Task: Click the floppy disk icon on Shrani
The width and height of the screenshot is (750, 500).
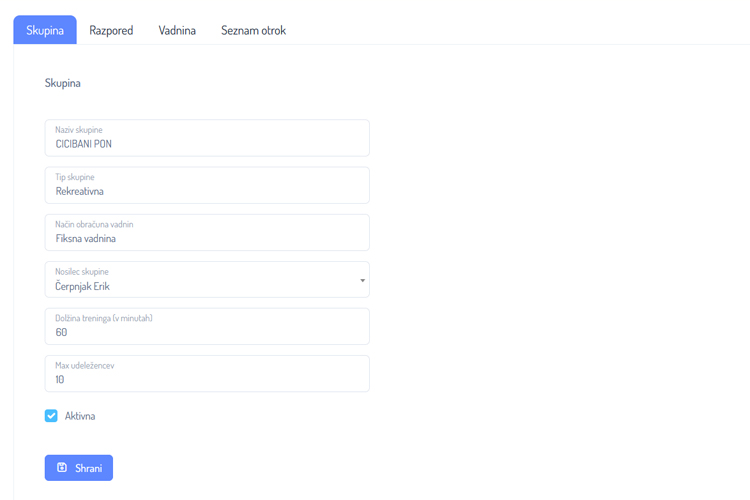Action: click(62, 468)
